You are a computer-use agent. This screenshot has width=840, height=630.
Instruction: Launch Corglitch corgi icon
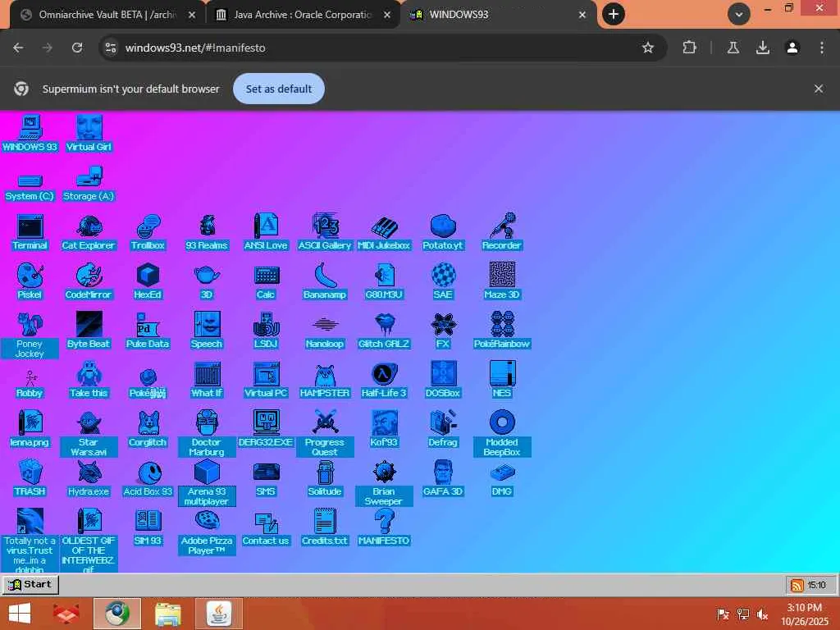tap(148, 429)
